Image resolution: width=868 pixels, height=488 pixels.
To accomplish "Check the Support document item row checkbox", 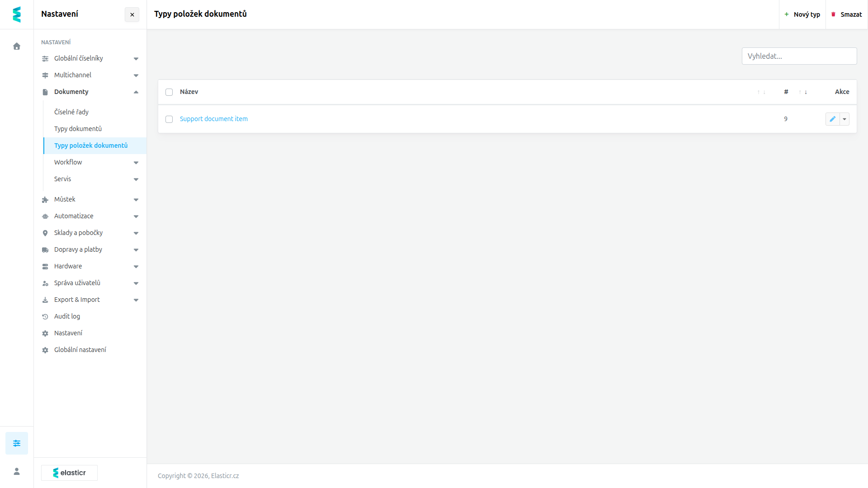I will tap(169, 119).
